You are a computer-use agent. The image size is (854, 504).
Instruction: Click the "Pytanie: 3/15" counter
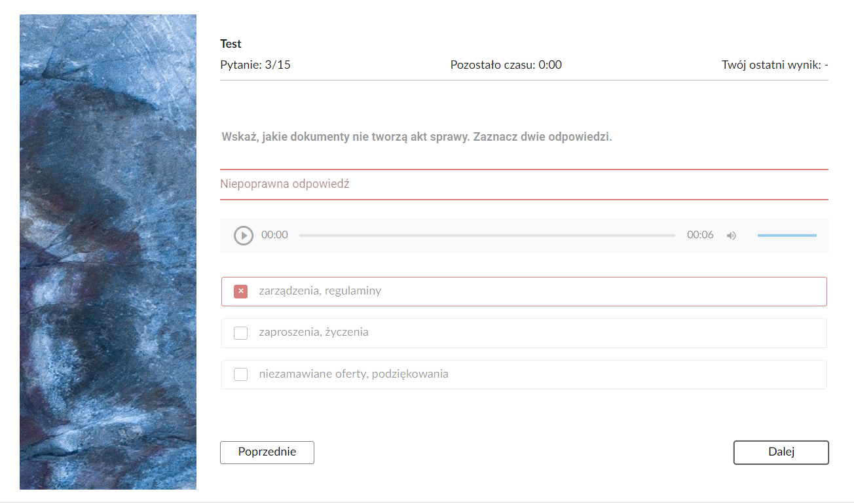pos(255,65)
